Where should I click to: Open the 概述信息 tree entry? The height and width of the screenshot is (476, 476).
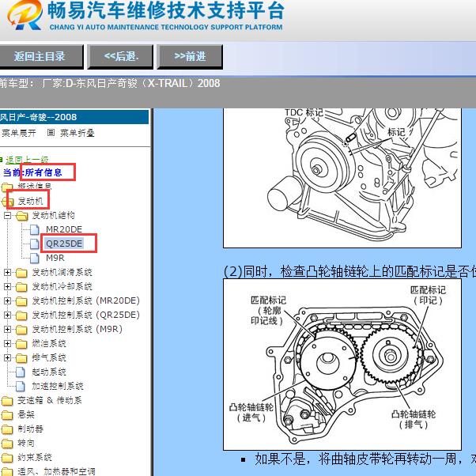pos(34,187)
